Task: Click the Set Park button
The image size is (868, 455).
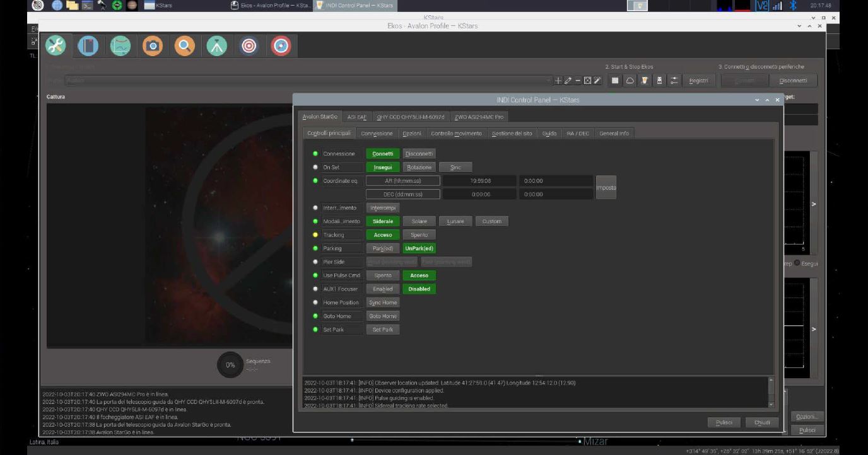Action: pos(383,329)
